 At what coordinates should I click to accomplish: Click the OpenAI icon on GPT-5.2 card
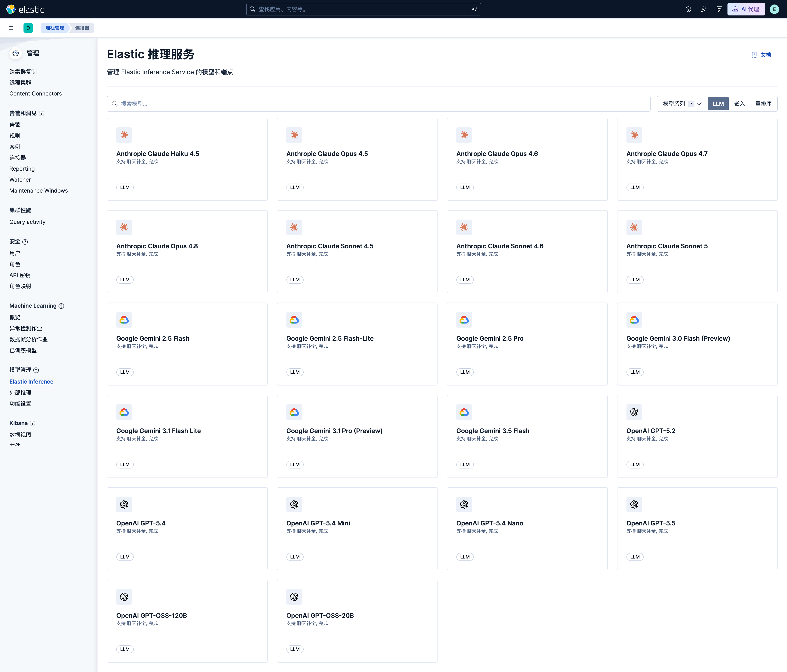pos(634,412)
